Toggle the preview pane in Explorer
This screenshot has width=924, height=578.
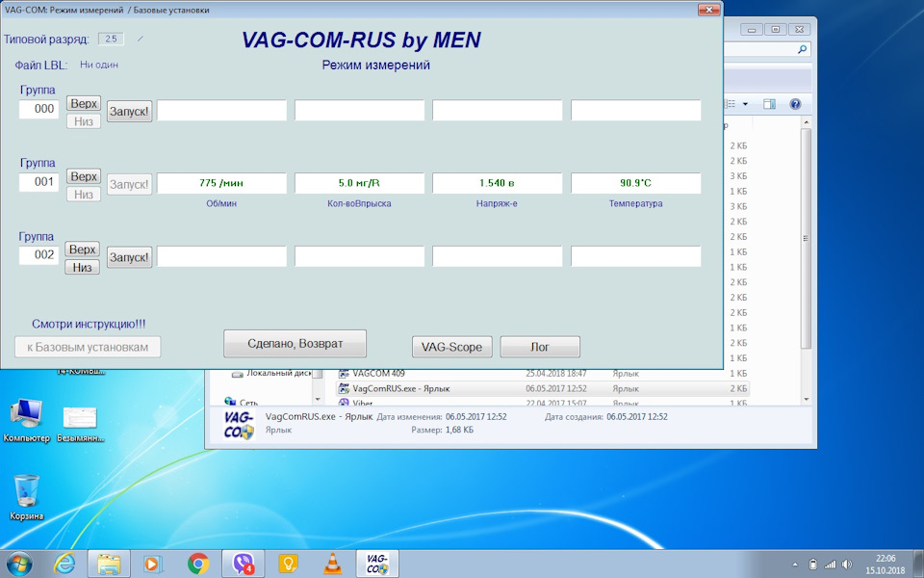coord(769,104)
